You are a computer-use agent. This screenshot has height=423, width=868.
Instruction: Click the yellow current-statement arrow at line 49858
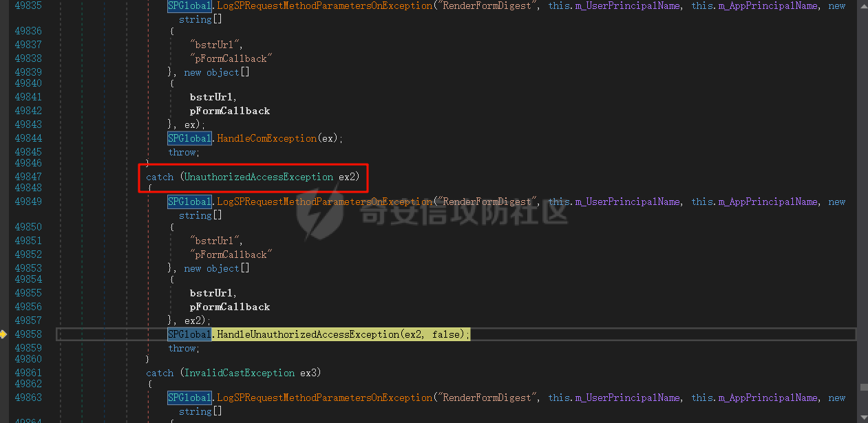click(x=3, y=334)
